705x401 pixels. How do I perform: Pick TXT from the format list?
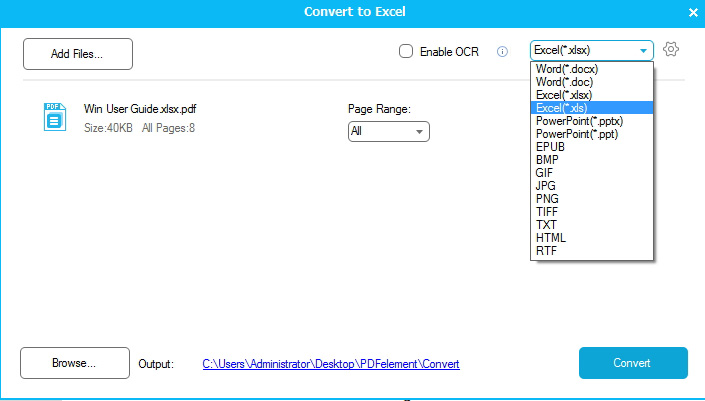[592, 225]
